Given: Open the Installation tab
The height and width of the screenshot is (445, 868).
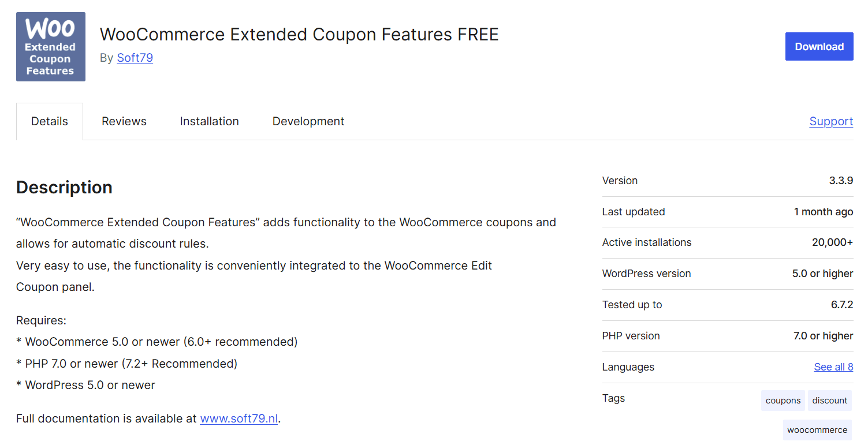Looking at the screenshot, I should [x=209, y=121].
